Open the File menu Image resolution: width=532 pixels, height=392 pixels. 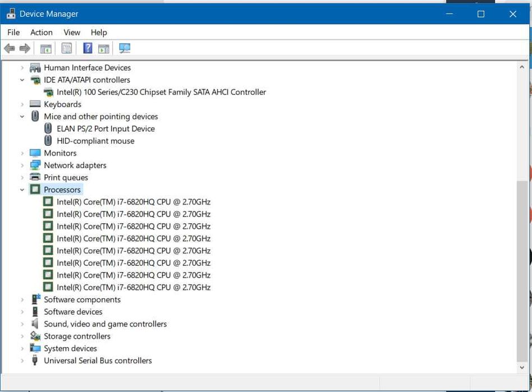coord(13,33)
